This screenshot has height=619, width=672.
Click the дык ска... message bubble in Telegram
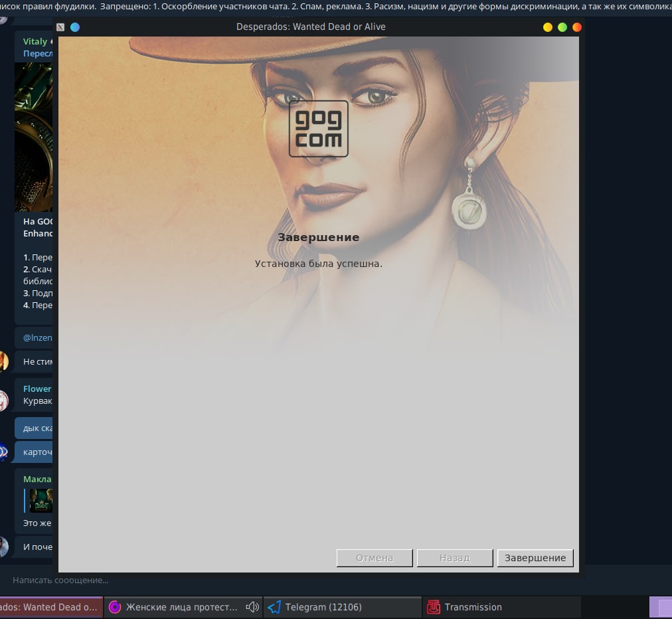(34, 428)
